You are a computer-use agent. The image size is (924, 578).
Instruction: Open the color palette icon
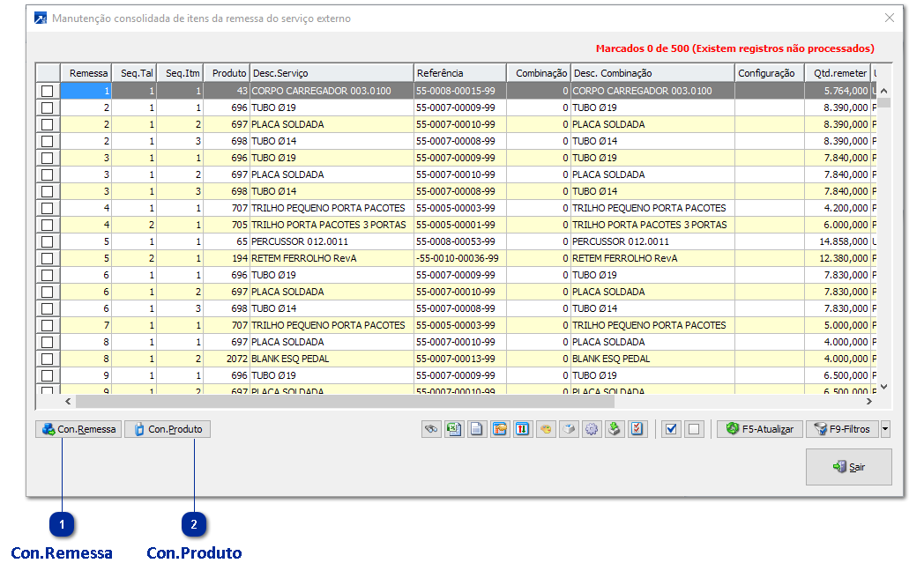pyautogui.click(x=546, y=429)
